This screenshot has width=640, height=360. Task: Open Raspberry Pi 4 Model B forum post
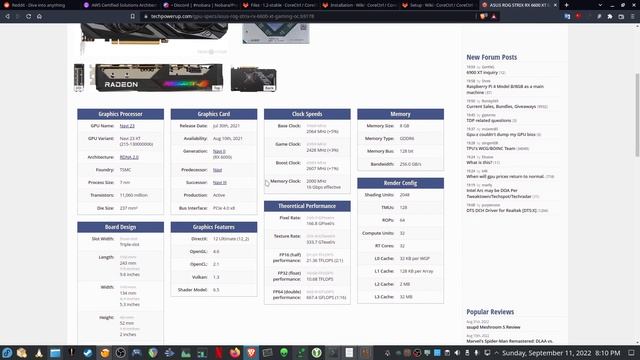coord(505,89)
